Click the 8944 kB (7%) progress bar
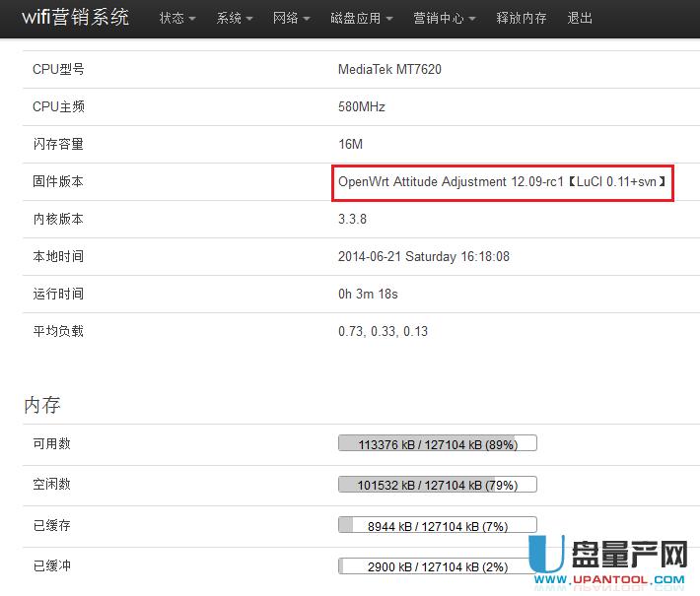The image size is (700, 596). coord(438,525)
